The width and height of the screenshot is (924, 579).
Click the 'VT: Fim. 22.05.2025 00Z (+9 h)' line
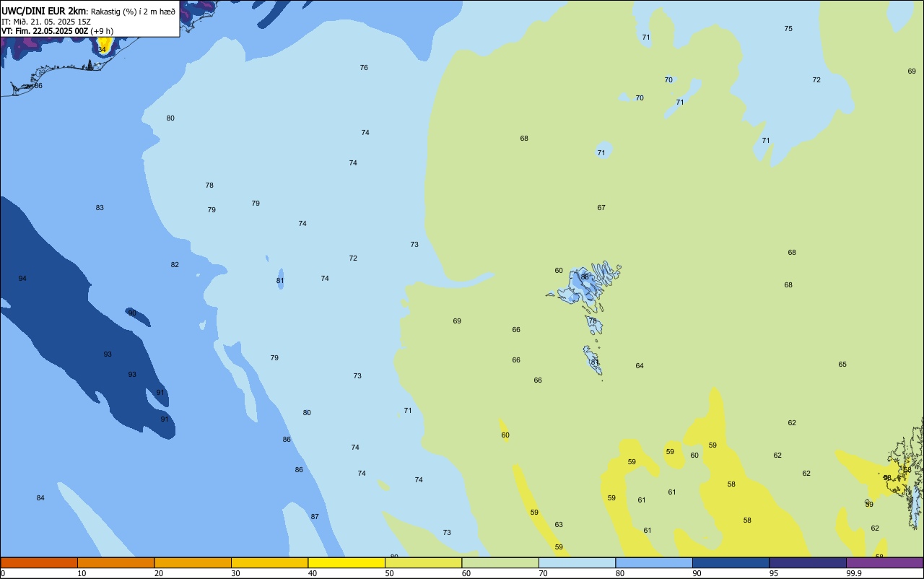(57, 31)
